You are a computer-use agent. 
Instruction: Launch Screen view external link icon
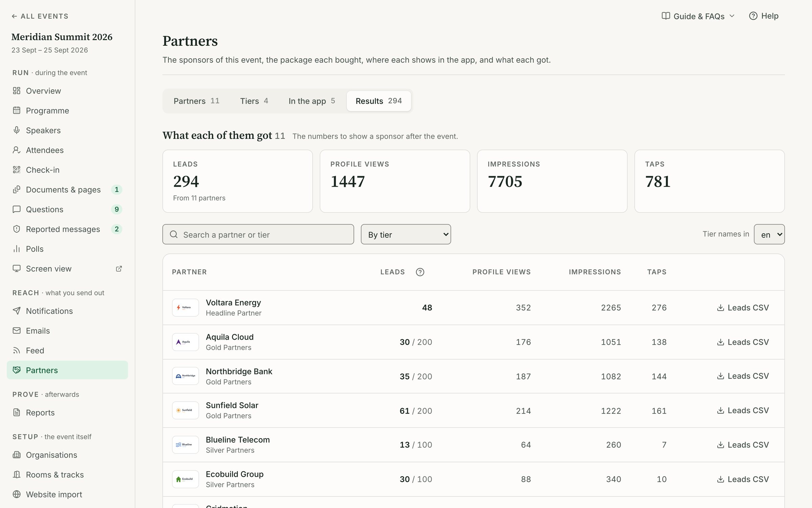tap(119, 269)
